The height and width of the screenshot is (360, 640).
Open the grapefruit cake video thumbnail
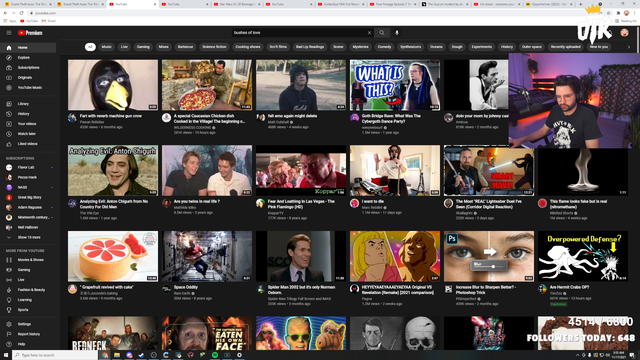(113, 256)
